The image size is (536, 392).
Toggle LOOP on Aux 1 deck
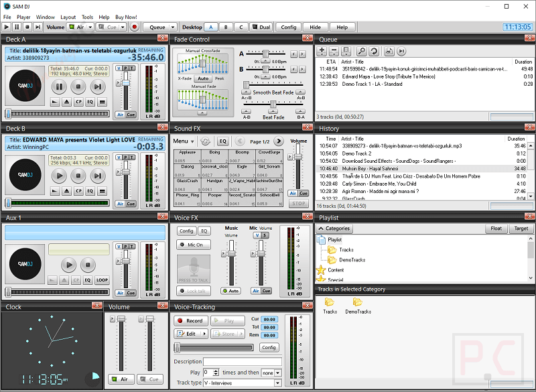102,280
